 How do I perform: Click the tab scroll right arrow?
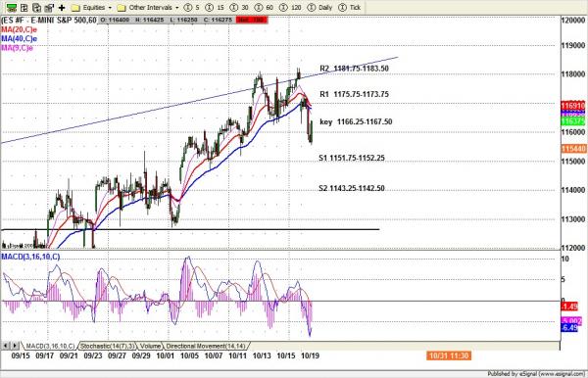point(15,346)
